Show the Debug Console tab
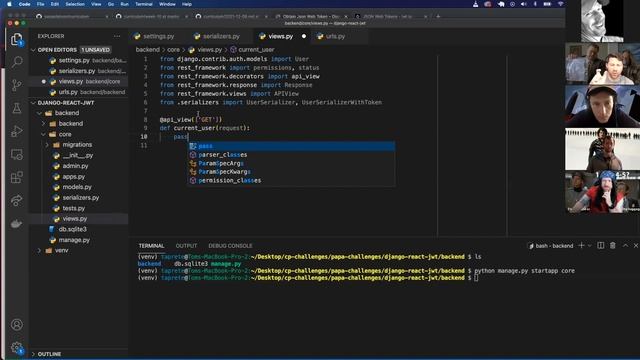The height and width of the screenshot is (360, 640). [230, 246]
